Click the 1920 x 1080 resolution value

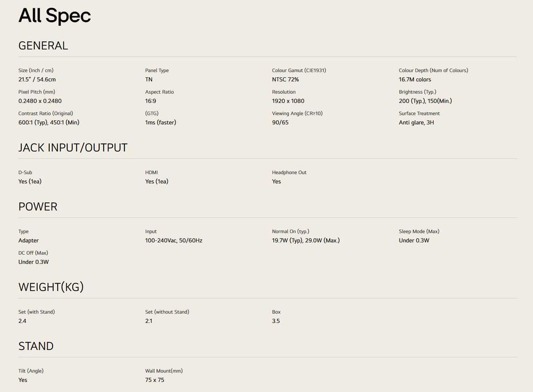[288, 101]
